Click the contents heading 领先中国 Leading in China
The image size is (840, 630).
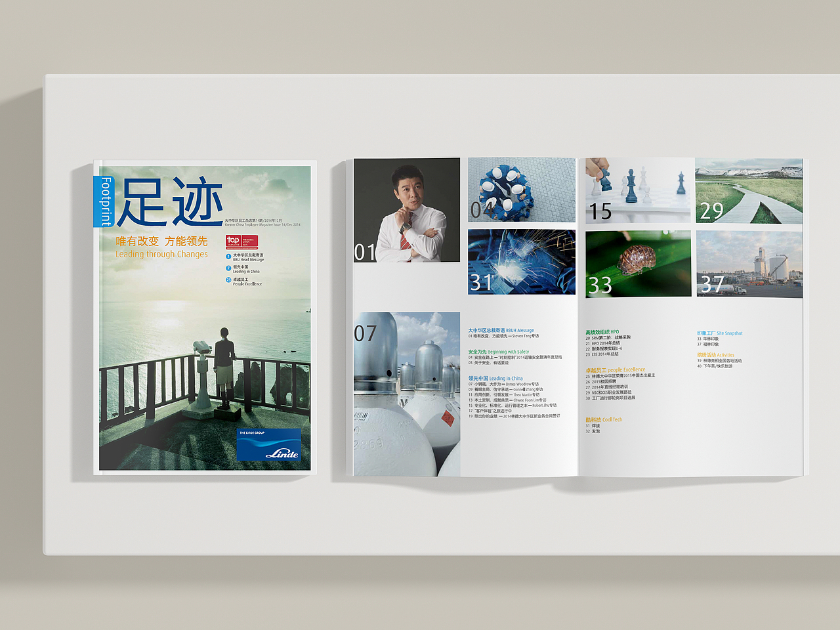point(495,379)
